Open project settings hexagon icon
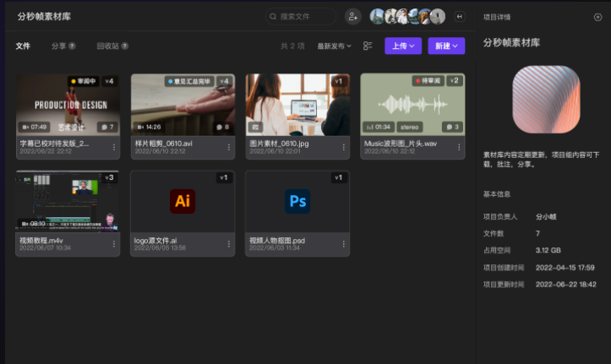This screenshot has height=364, width=611. (597, 17)
